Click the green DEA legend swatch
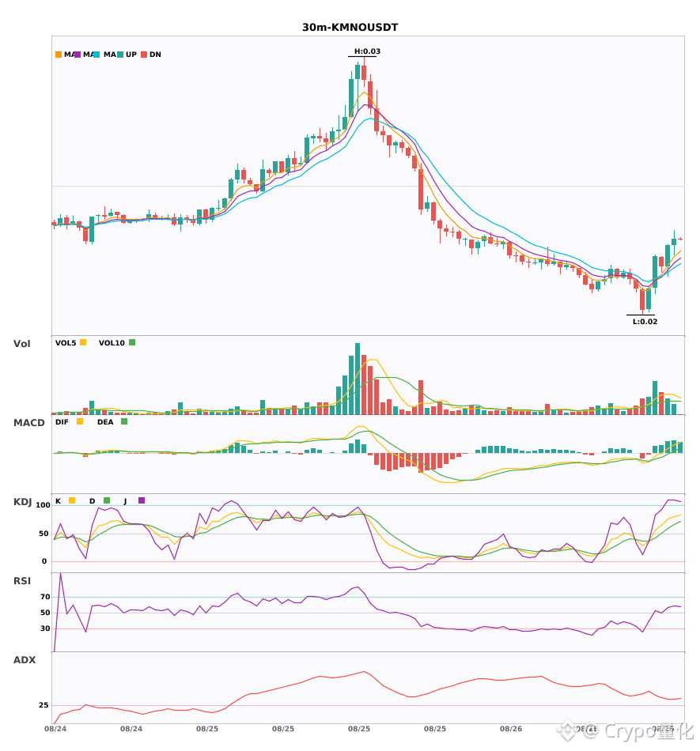 (124, 421)
